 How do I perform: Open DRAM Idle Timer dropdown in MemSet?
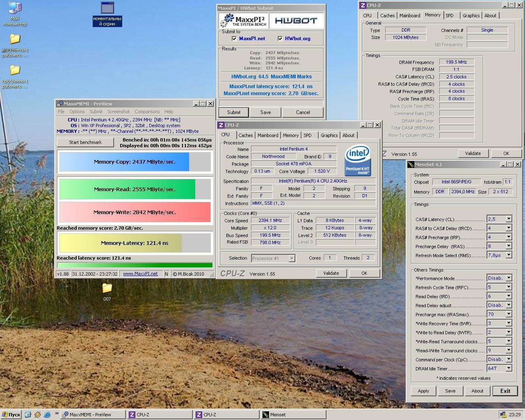509,368
